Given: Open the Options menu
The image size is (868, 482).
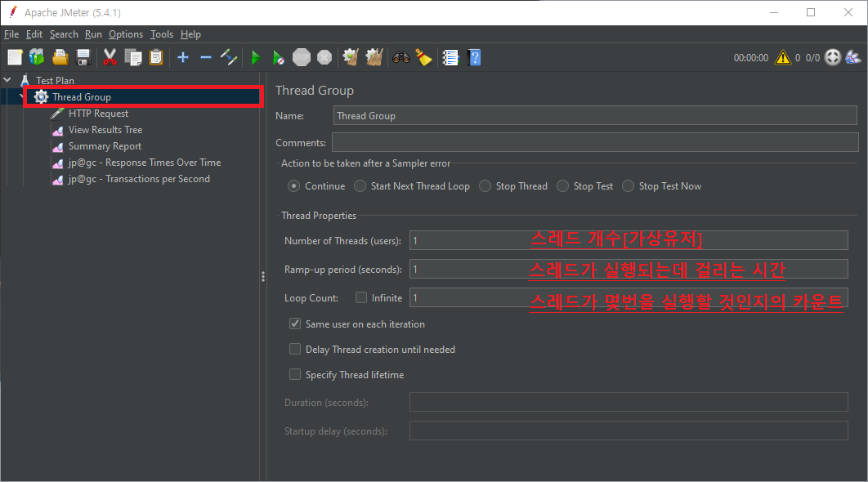Looking at the screenshot, I should [x=126, y=34].
